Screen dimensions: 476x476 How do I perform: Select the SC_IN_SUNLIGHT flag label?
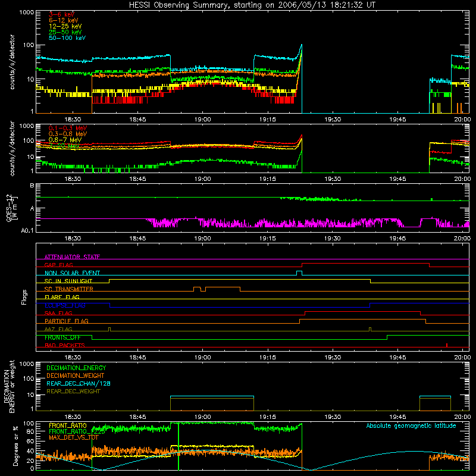click(x=68, y=281)
